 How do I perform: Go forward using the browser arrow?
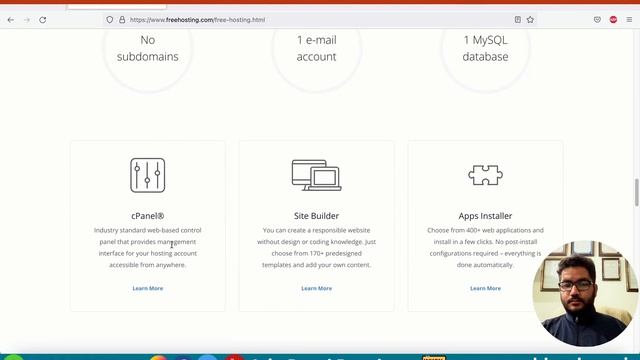click(27, 20)
